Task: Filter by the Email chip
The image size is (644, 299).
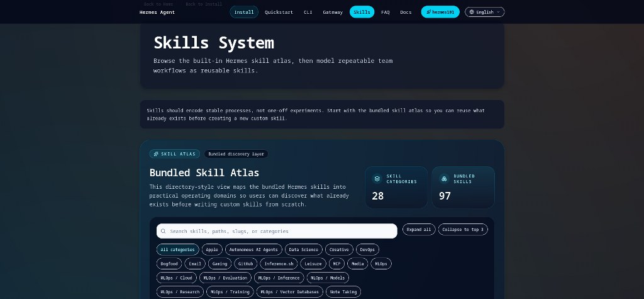Action: tap(195, 264)
